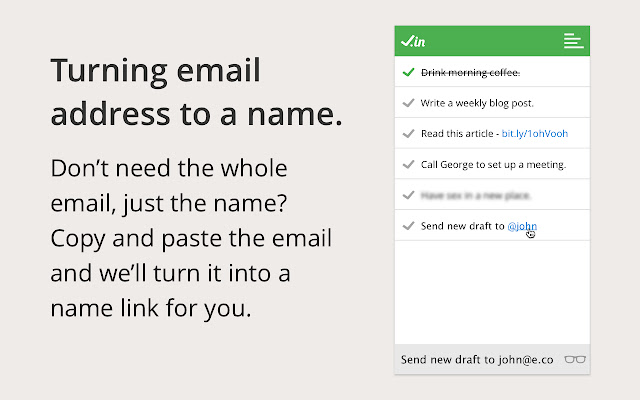Click the @john name link
The height and width of the screenshot is (400, 640).
522,226
